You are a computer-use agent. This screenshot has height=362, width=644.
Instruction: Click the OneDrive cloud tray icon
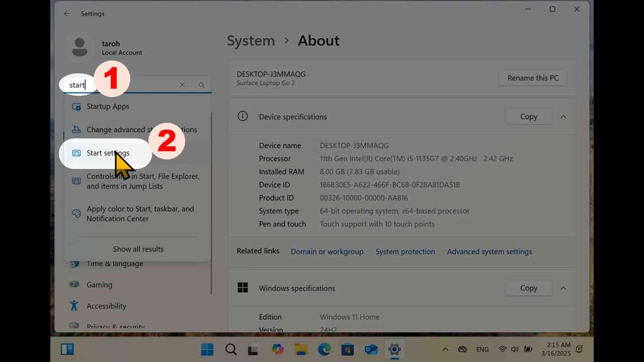462,349
